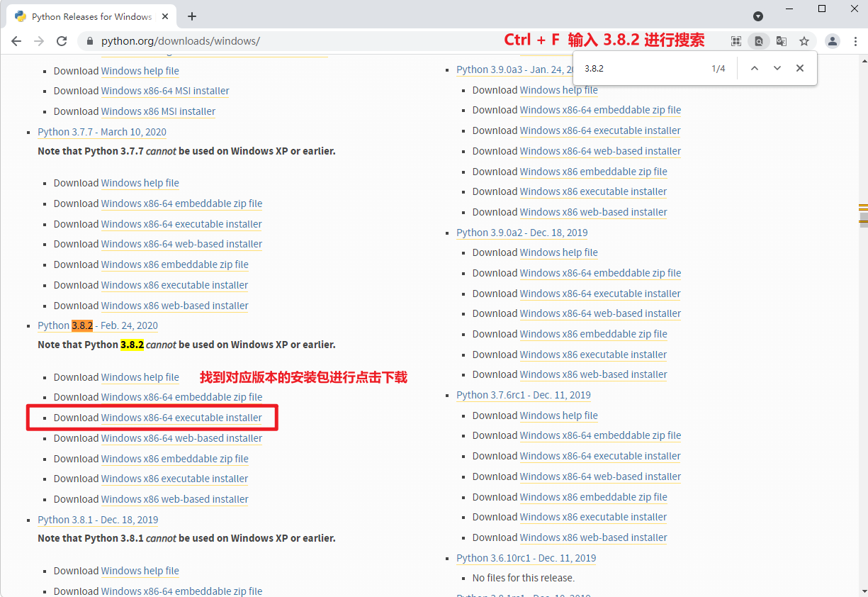
Task: Open the Python 3.9.0a2 - Dec. 18, 2019 release
Action: pos(522,233)
